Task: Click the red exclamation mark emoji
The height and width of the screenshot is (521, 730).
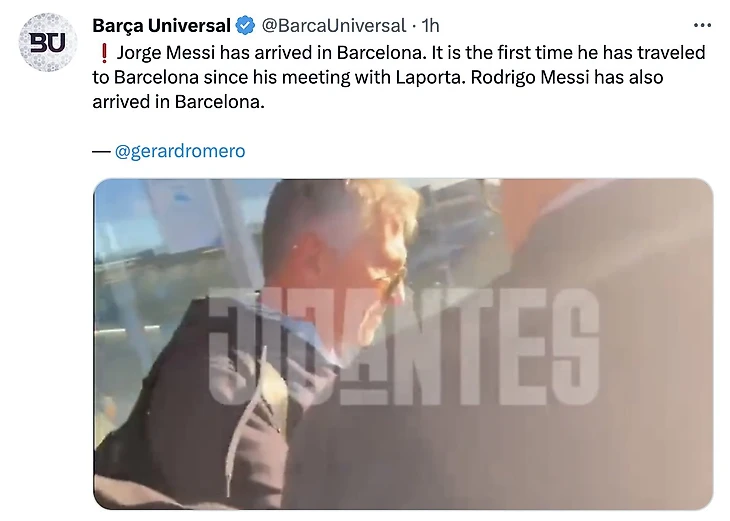Action: tap(104, 54)
